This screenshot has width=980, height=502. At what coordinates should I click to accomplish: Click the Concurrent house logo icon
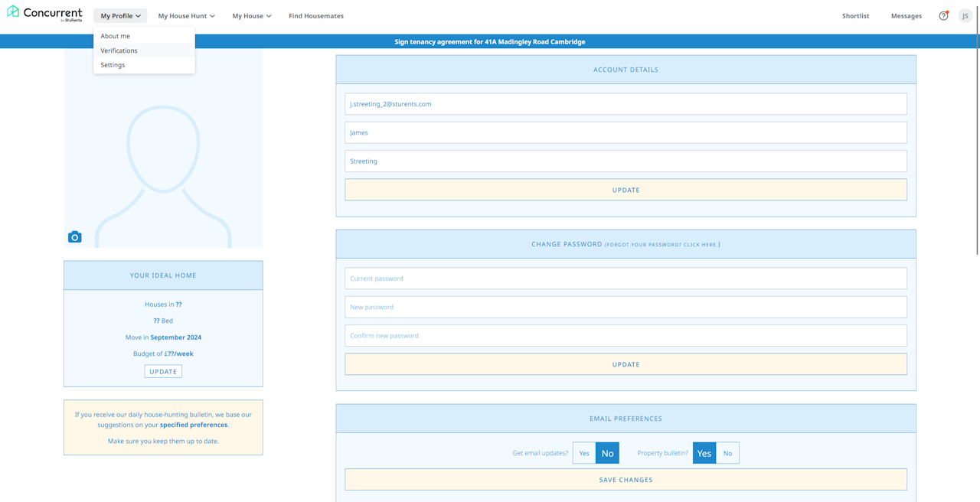13,11
